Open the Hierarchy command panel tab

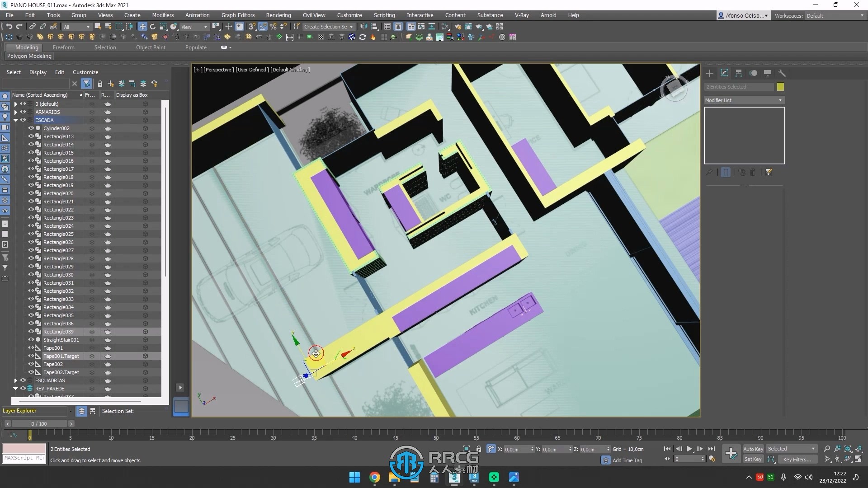pyautogui.click(x=739, y=73)
